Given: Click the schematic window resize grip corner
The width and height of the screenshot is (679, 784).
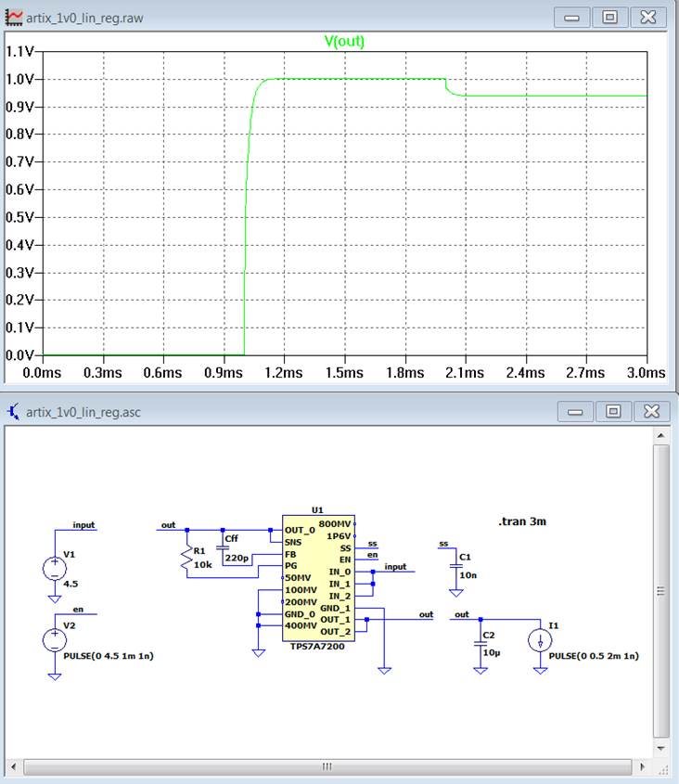Looking at the screenshot, I should (662, 769).
